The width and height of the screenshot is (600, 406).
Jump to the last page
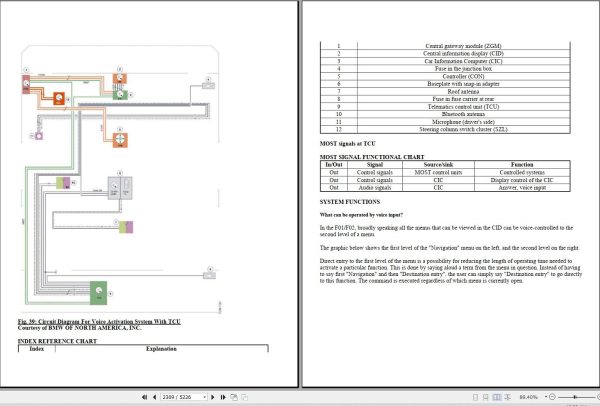click(x=223, y=397)
